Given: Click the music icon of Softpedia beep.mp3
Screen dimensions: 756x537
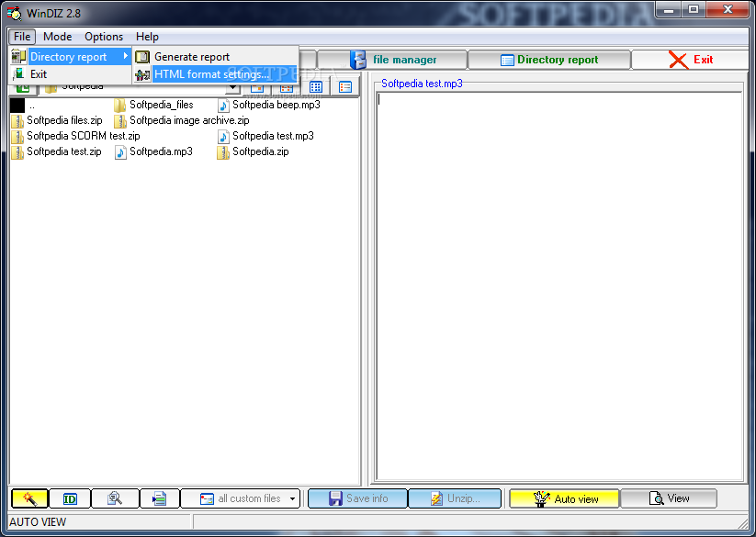Looking at the screenshot, I should click(223, 105).
